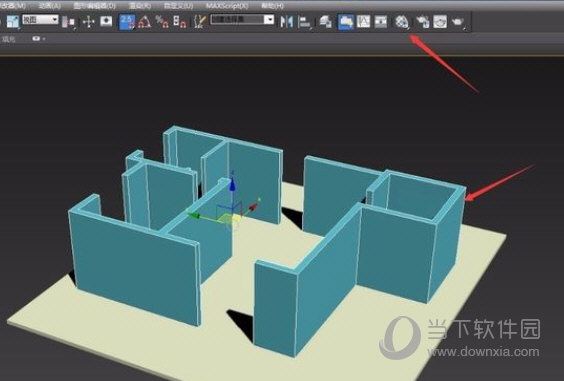This screenshot has height=381, width=564.
Task: Click the Mirror tool icon
Action: point(287,22)
